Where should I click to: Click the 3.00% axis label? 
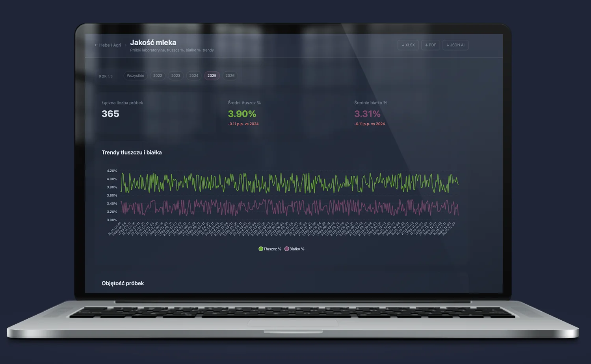(x=112, y=220)
